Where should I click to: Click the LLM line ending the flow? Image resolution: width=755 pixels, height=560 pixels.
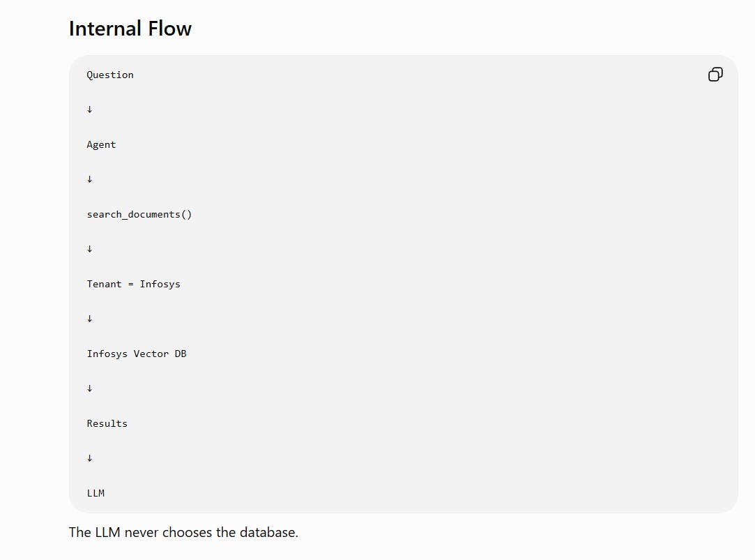pyautogui.click(x=96, y=493)
